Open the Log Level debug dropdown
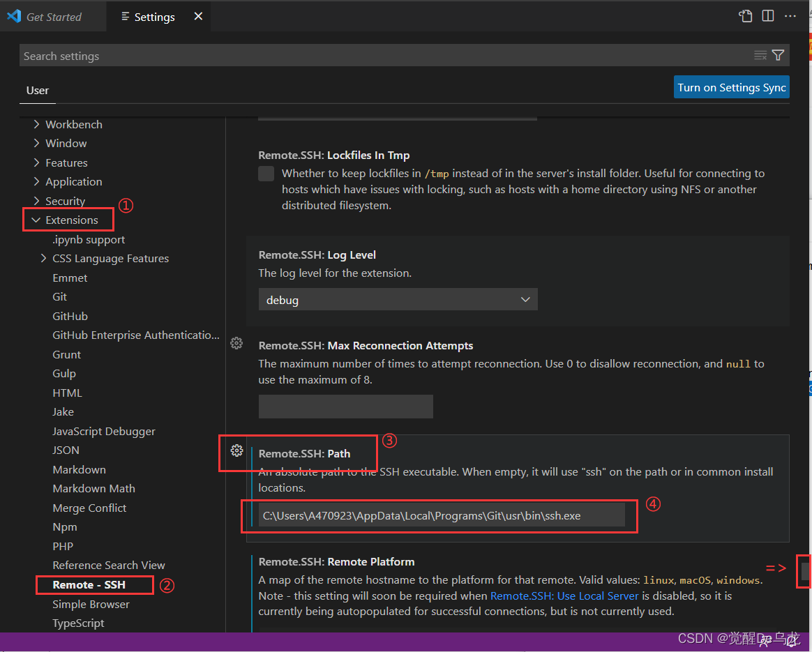Screen dimensions: 812x652 [398, 299]
